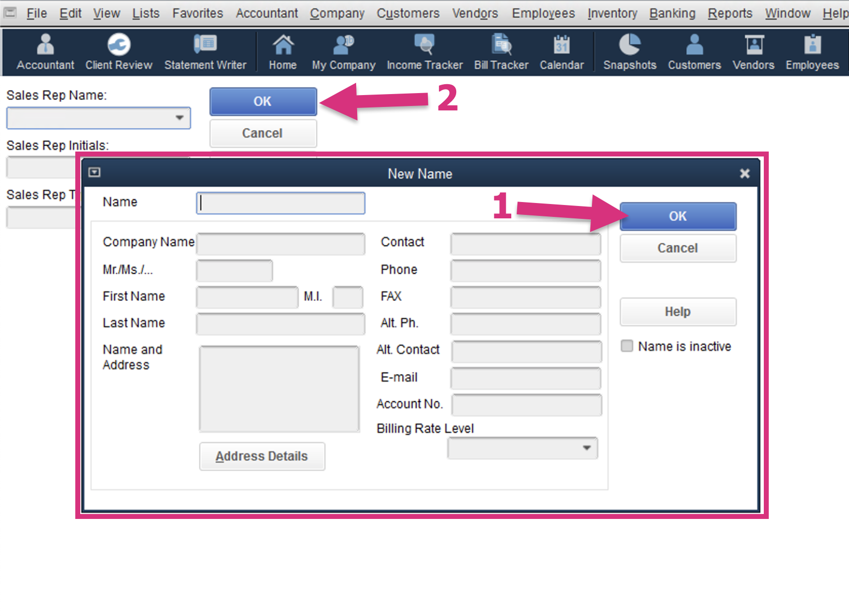
Task: Open the Statement Writer icon
Action: (205, 52)
